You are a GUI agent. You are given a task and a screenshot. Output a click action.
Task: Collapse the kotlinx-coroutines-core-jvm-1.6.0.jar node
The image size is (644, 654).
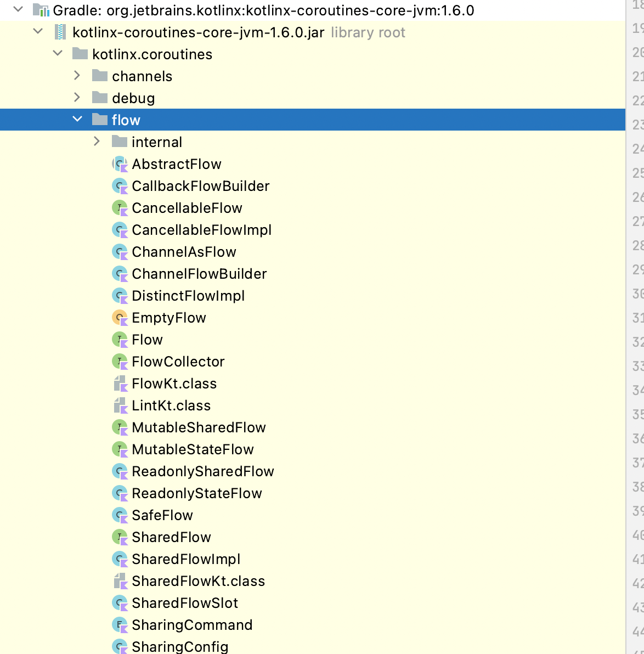pyautogui.click(x=38, y=31)
